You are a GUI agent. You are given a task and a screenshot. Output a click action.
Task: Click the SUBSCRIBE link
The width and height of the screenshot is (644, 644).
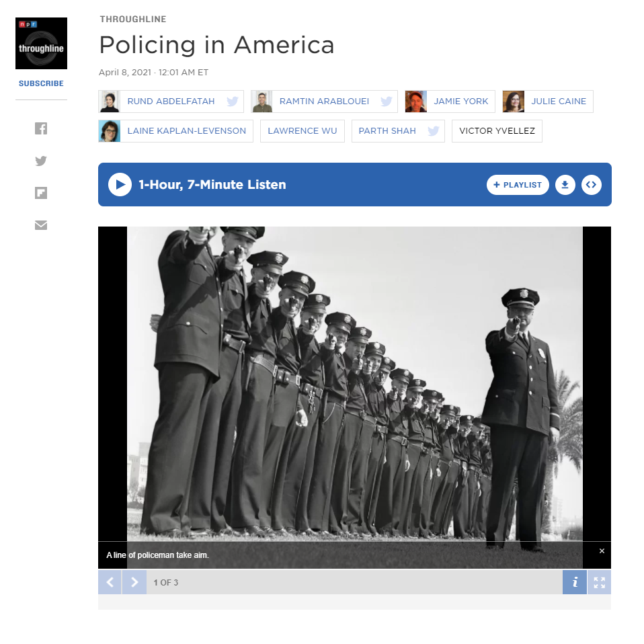41,83
